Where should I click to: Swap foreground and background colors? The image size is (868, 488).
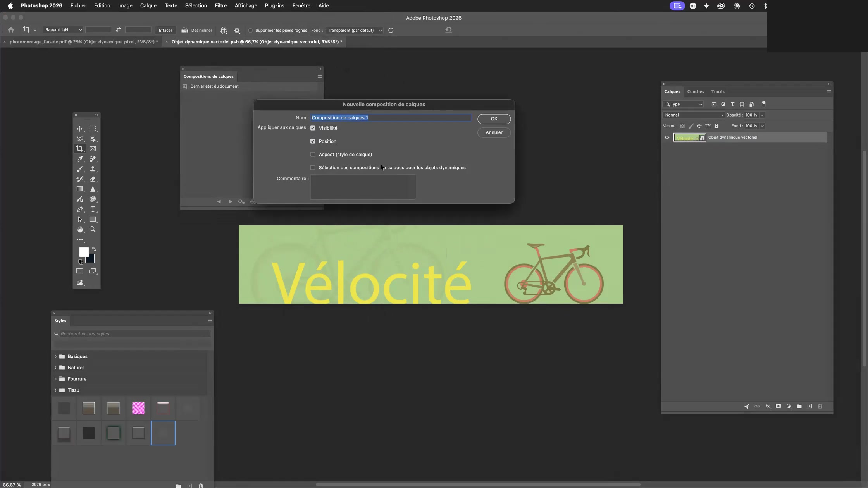pyautogui.click(x=94, y=249)
